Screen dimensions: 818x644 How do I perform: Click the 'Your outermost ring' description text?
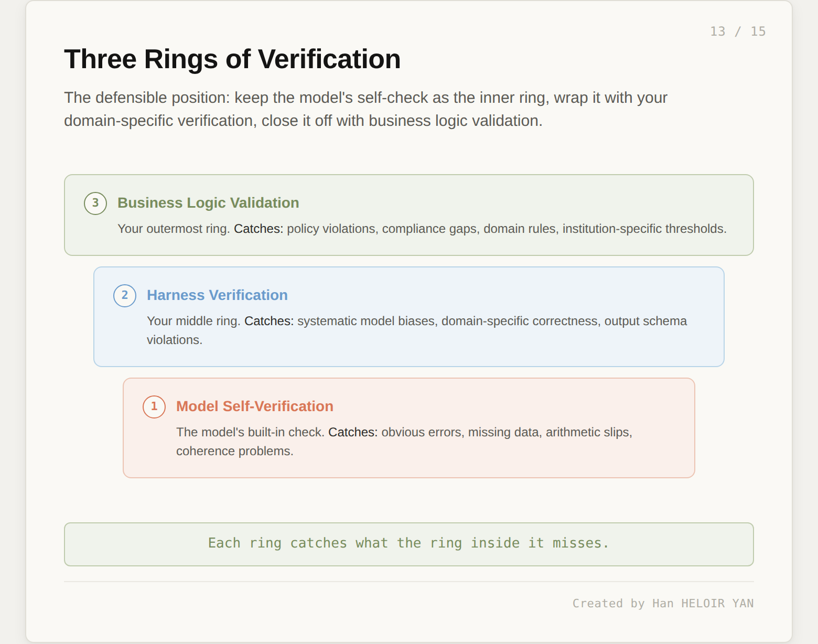point(422,229)
